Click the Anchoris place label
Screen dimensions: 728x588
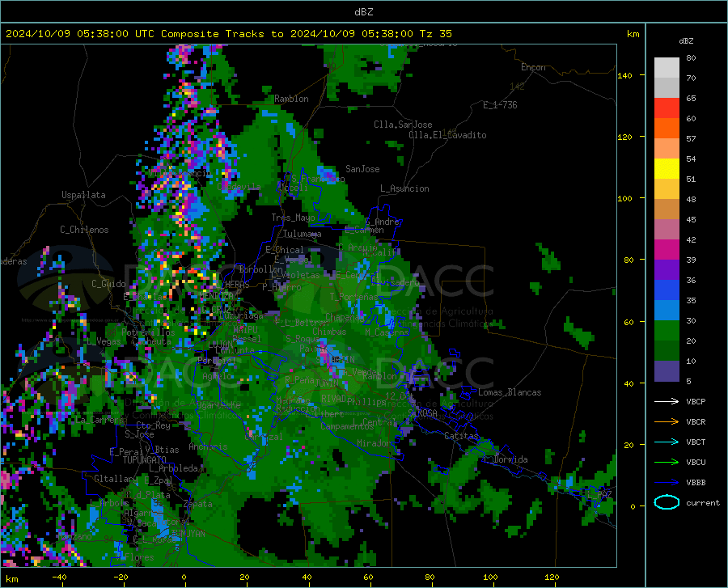click(x=208, y=446)
